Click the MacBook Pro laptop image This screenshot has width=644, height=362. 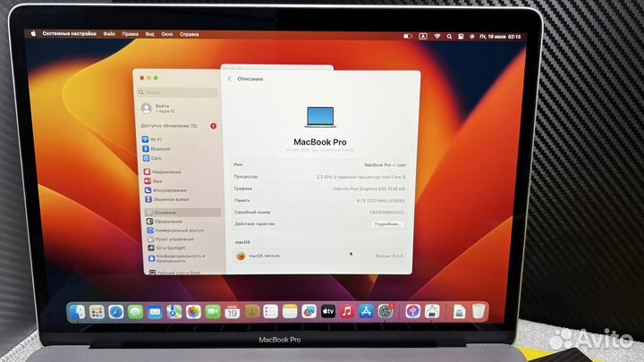(320, 117)
